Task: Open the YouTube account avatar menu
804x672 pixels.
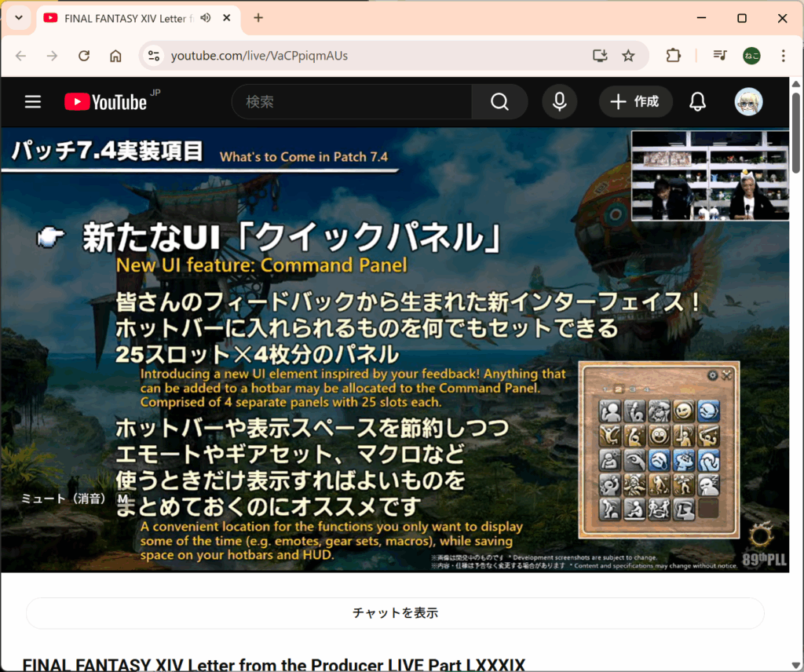Action: pyautogui.click(x=748, y=102)
